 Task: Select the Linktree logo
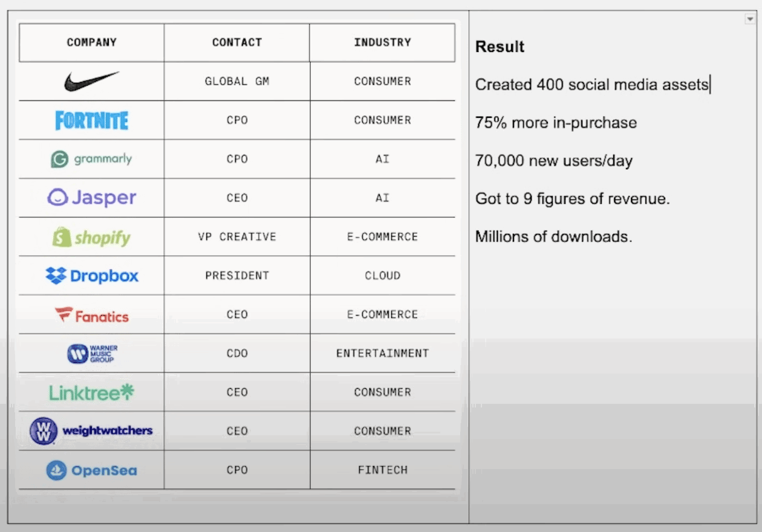point(92,392)
